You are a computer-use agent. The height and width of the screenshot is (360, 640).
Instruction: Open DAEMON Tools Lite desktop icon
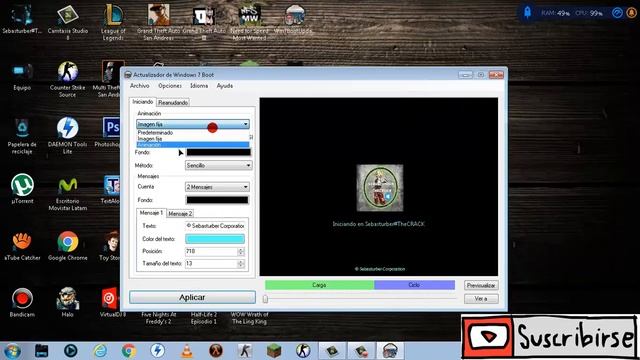(68, 136)
